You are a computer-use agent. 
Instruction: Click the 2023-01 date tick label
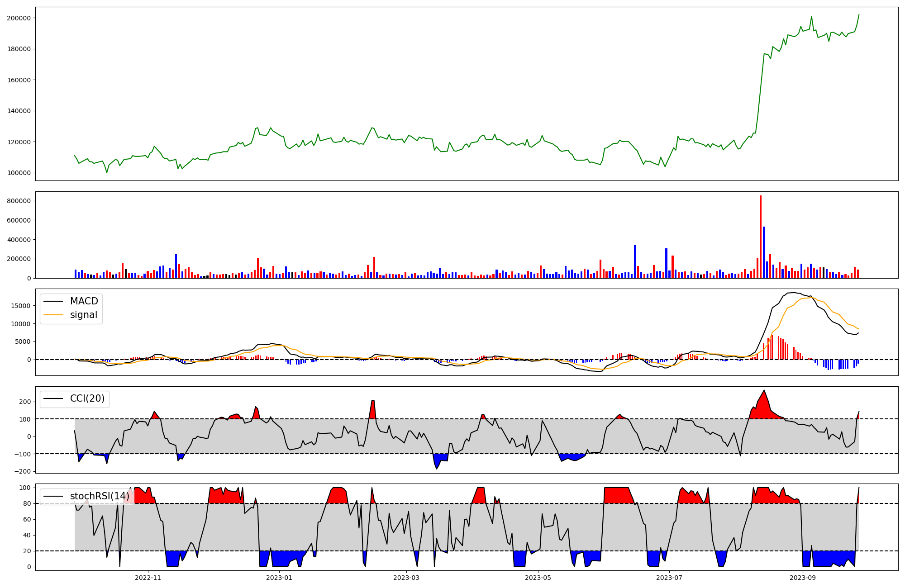pos(279,578)
